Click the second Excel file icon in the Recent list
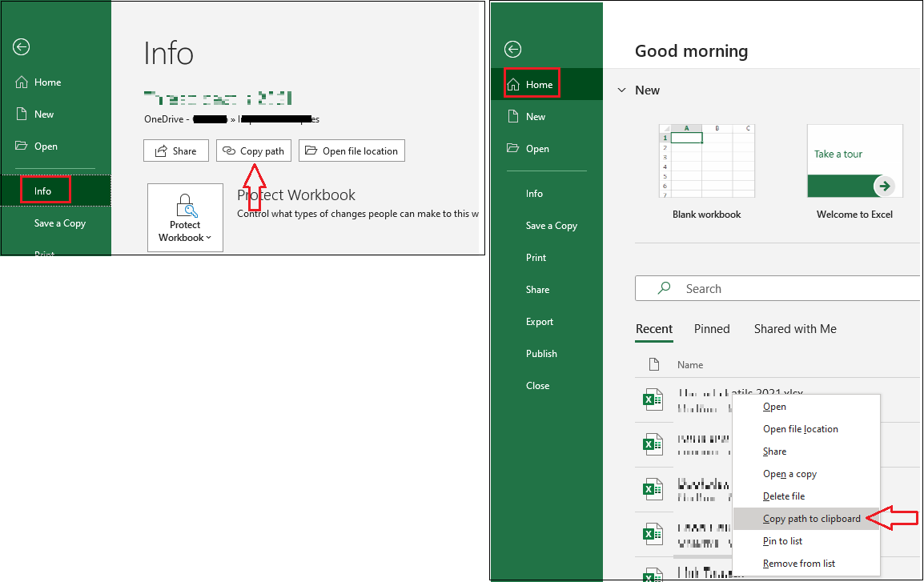The width and height of the screenshot is (924, 582). point(653,445)
